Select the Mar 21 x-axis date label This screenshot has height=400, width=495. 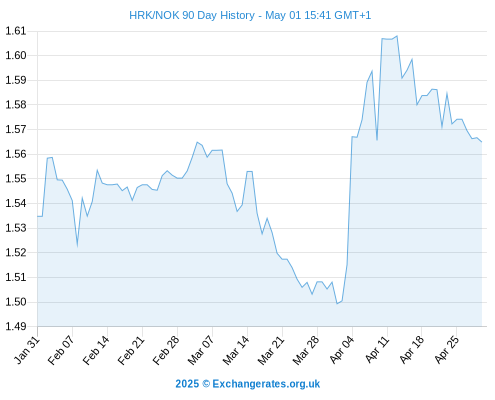pyautogui.click(x=271, y=350)
